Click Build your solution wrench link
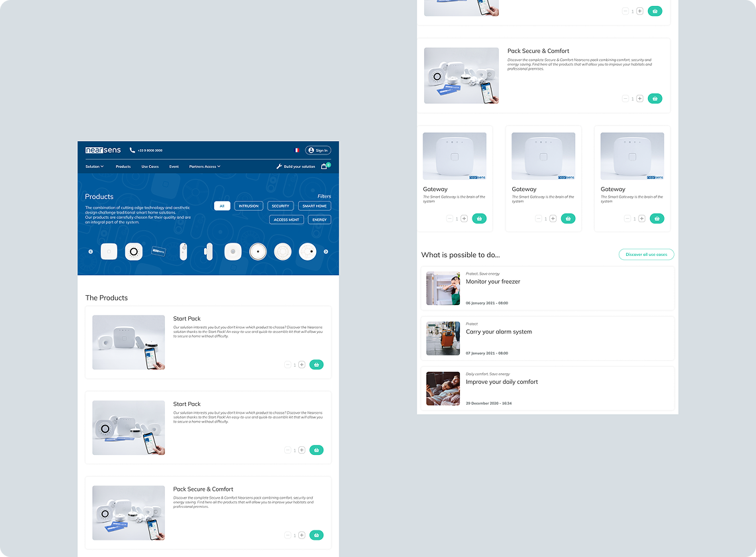Viewport: 756px width, 557px height. (296, 166)
